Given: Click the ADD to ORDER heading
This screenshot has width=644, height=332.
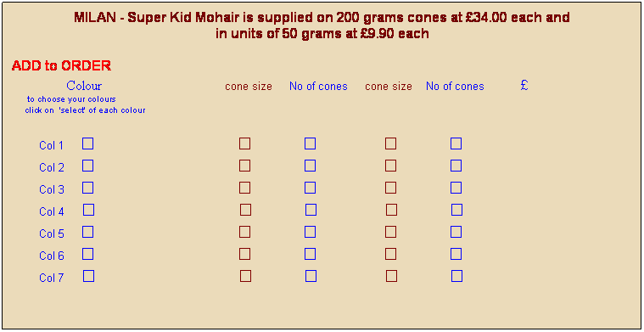Looking at the screenshot, I should click(61, 65).
